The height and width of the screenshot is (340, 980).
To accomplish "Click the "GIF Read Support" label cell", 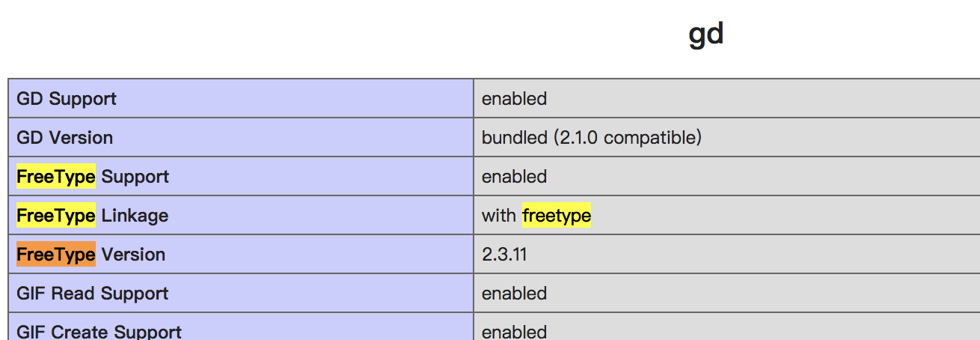I will 92,294.
